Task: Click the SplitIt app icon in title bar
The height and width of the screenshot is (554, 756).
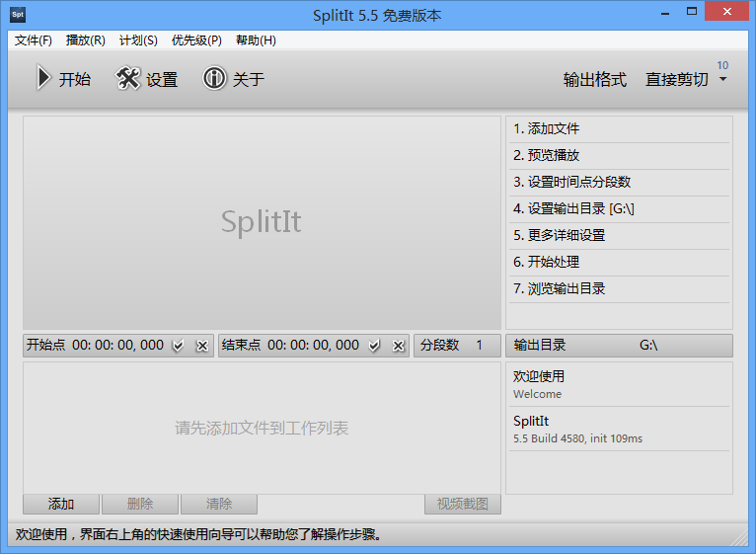Action: coord(18,15)
